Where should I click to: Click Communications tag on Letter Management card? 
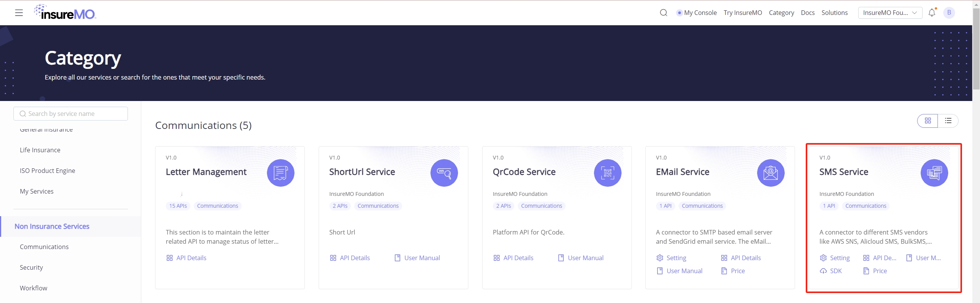[218, 206]
